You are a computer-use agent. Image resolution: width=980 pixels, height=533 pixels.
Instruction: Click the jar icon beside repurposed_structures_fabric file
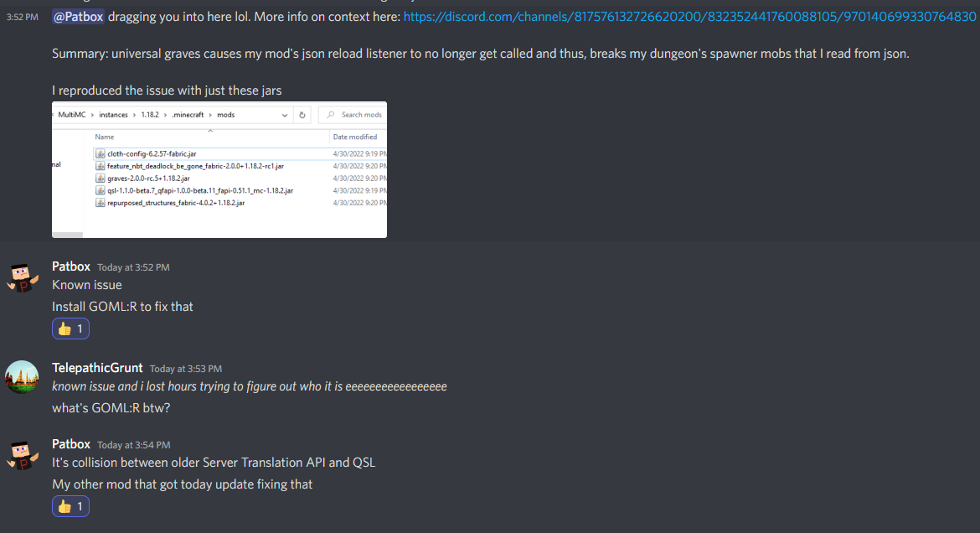click(100, 203)
